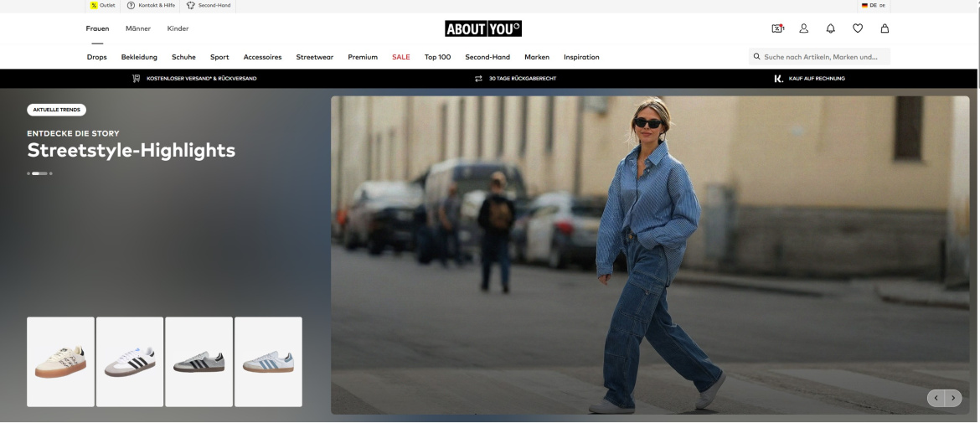Open the Bekleidung menu
Image resolution: width=980 pixels, height=423 pixels.
(139, 57)
